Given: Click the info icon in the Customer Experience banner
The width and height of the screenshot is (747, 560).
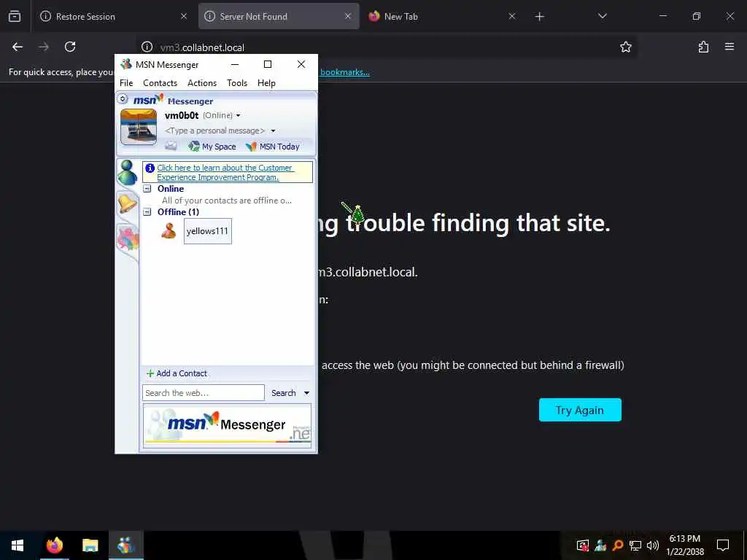Looking at the screenshot, I should [x=150, y=168].
